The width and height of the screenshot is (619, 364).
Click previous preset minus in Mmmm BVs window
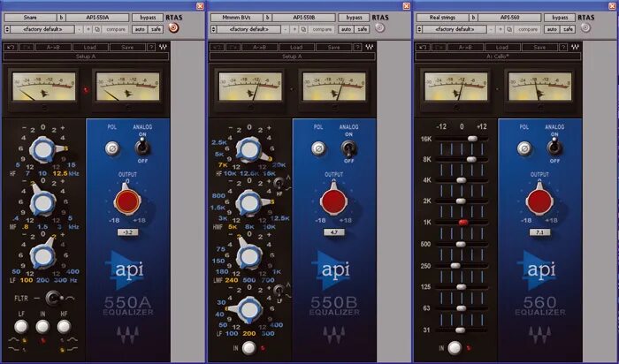point(286,29)
